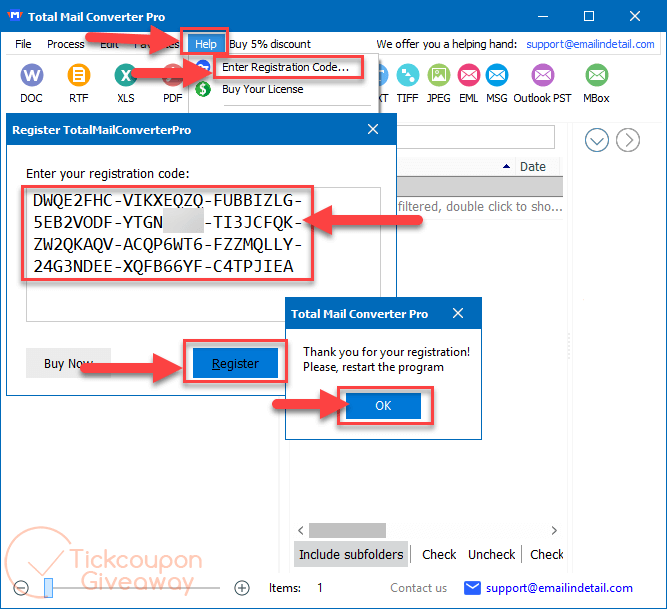Click the Buy Now button
The image size is (667, 609).
[68, 363]
